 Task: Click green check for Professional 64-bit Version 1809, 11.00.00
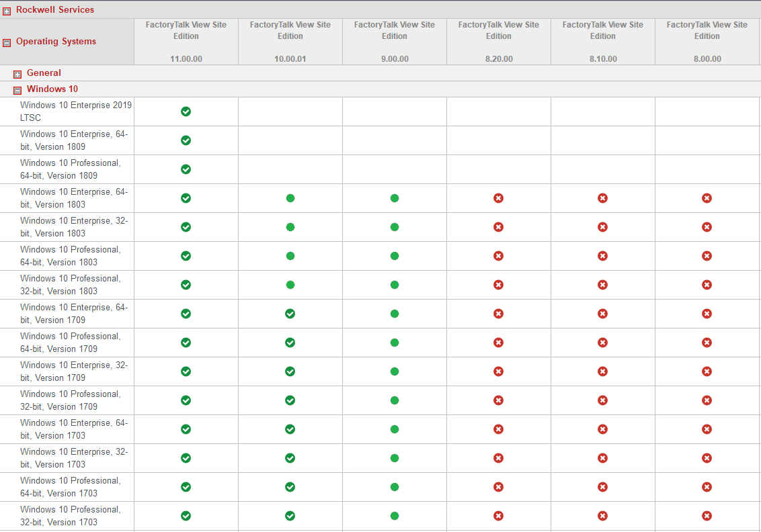click(x=186, y=169)
